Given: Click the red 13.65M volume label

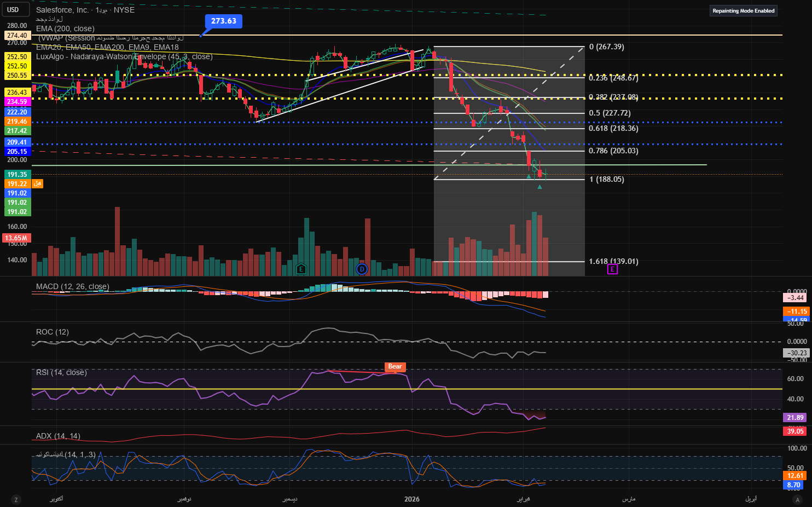Looking at the screenshot, I should pos(16,238).
